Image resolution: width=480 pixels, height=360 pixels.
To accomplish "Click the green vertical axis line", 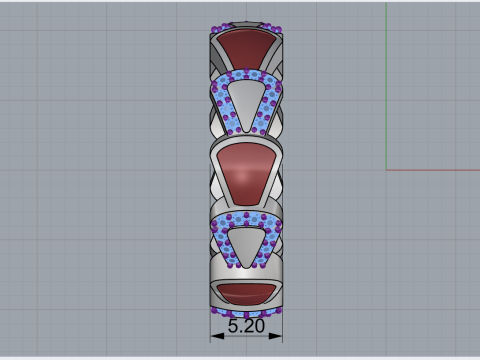I will click(x=386, y=86).
